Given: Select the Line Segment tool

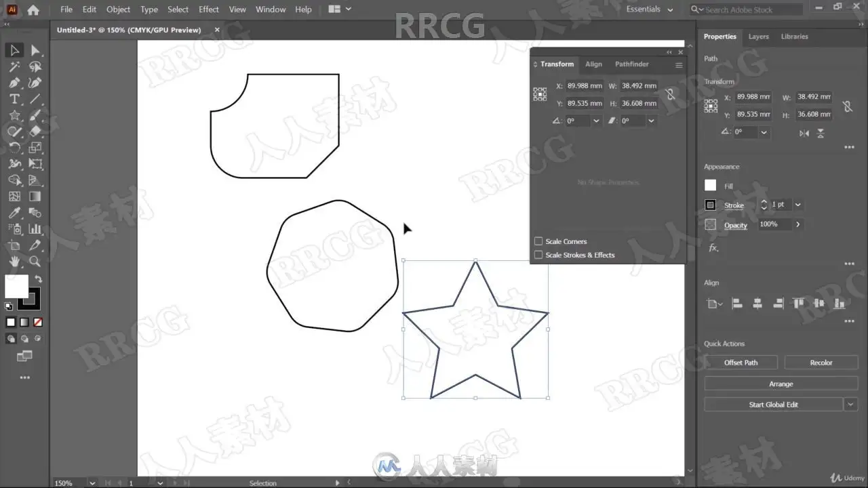Looking at the screenshot, I should click(x=35, y=99).
